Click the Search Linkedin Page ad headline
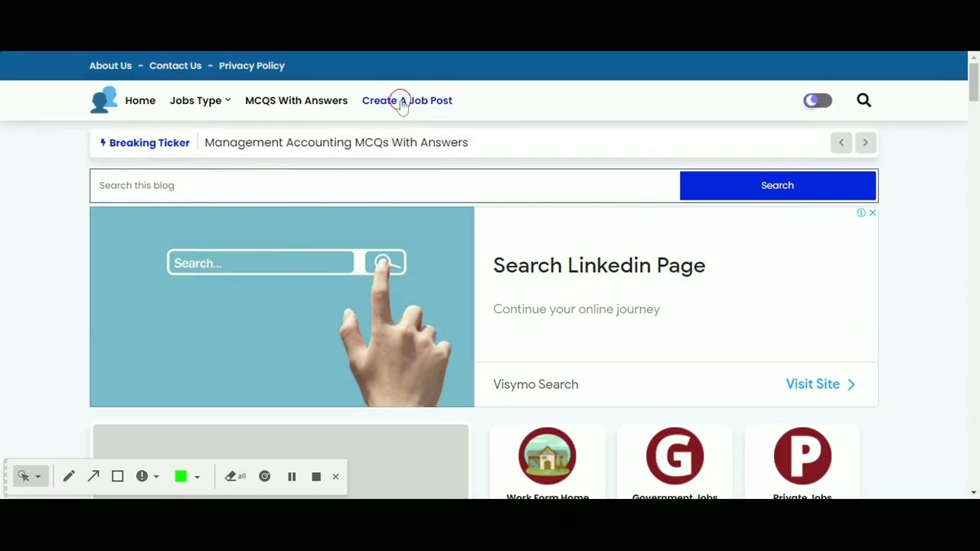980x551 pixels. (x=599, y=266)
